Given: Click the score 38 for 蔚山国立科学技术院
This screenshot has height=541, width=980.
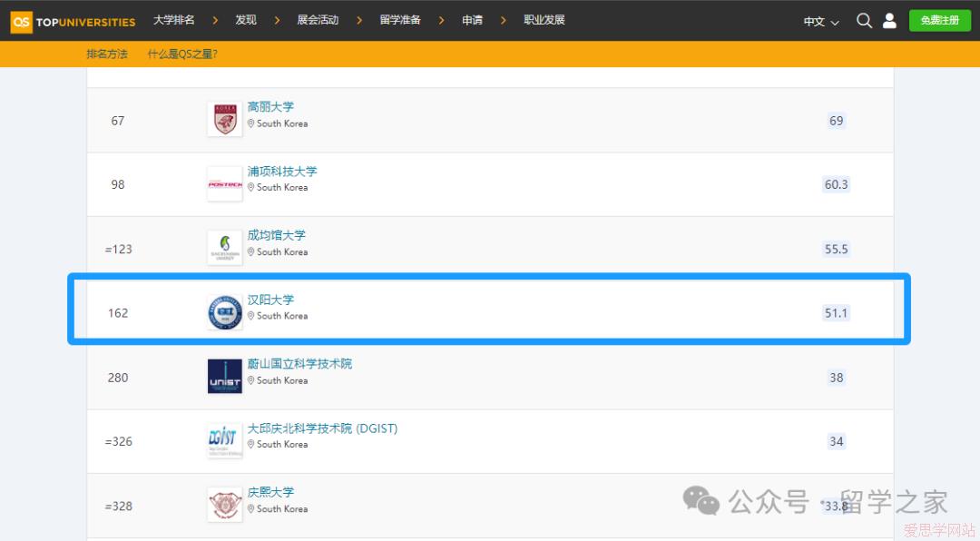Looking at the screenshot, I should pyautogui.click(x=837, y=377).
